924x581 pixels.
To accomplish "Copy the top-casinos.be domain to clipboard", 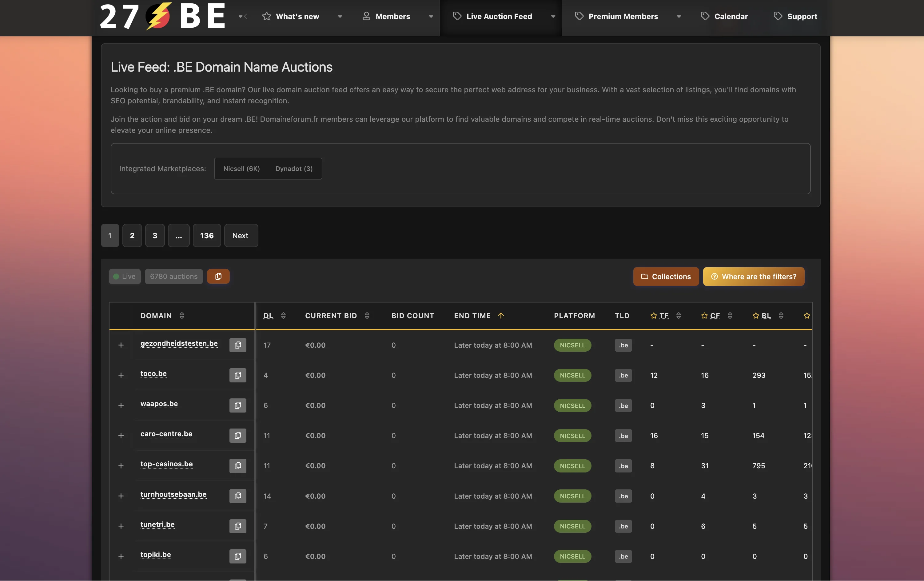I will (237, 465).
